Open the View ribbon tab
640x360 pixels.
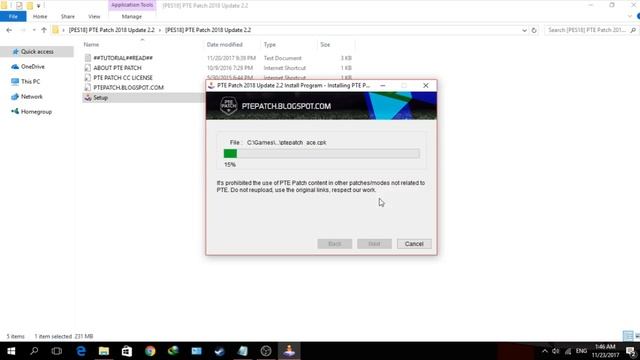point(94,16)
